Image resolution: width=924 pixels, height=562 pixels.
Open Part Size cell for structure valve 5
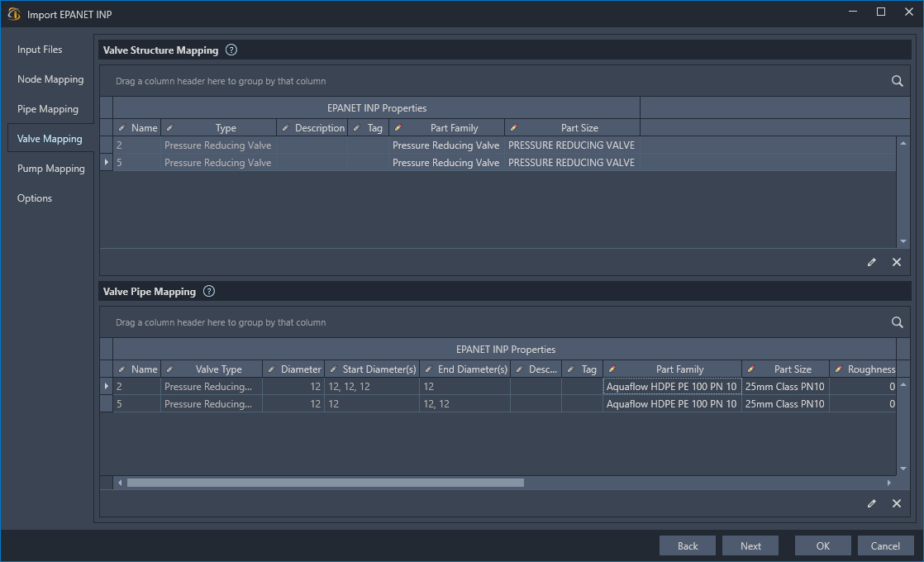tap(572, 162)
